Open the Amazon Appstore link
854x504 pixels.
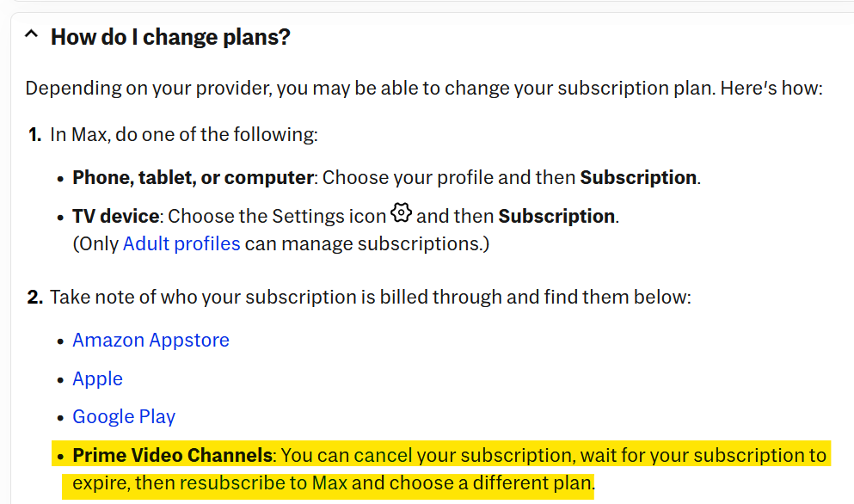point(151,340)
